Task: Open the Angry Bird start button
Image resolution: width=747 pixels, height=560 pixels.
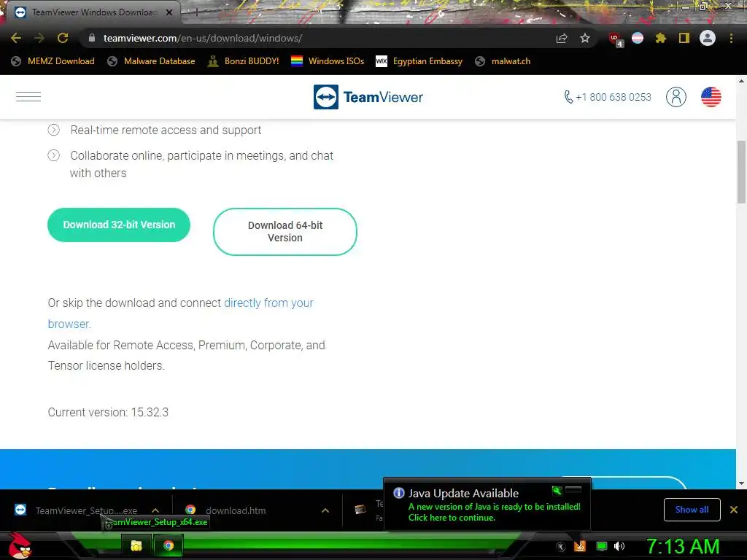Action: click(20, 545)
